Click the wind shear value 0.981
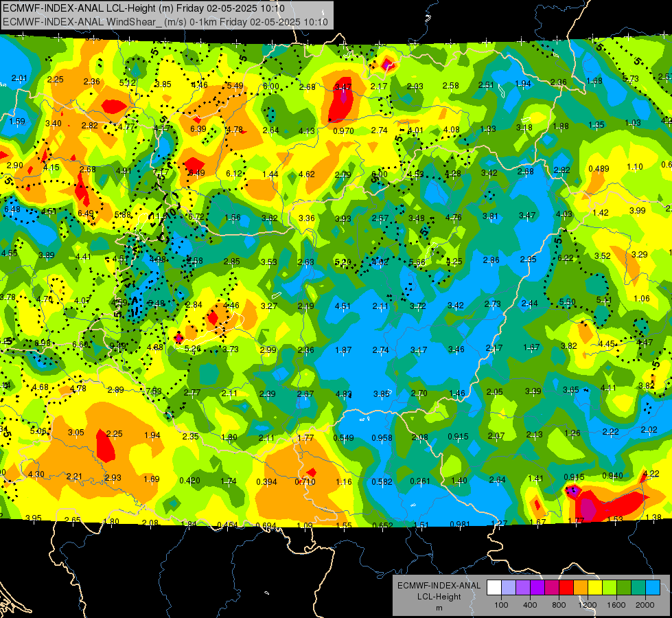The image size is (672, 618). [x=460, y=524]
